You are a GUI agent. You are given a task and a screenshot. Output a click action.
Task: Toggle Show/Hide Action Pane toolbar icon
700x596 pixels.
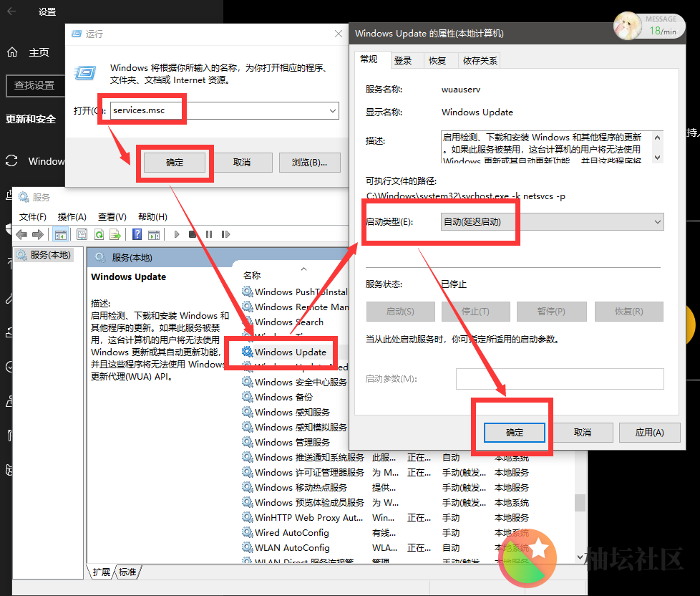click(154, 234)
